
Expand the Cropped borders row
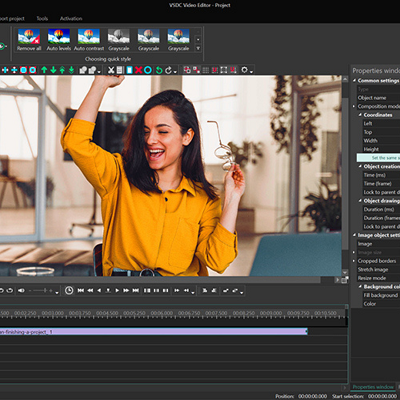click(x=354, y=261)
